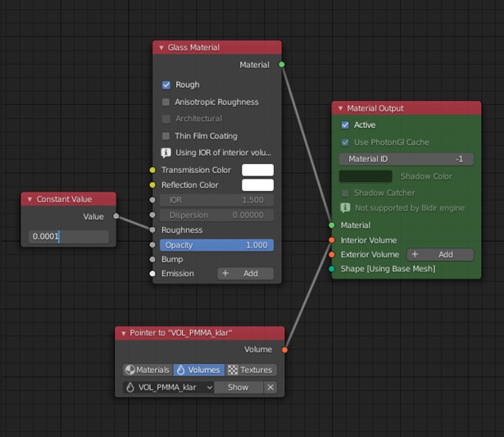Toggle the Active checkbox in Material Output
The width and height of the screenshot is (504, 437).
click(x=345, y=125)
